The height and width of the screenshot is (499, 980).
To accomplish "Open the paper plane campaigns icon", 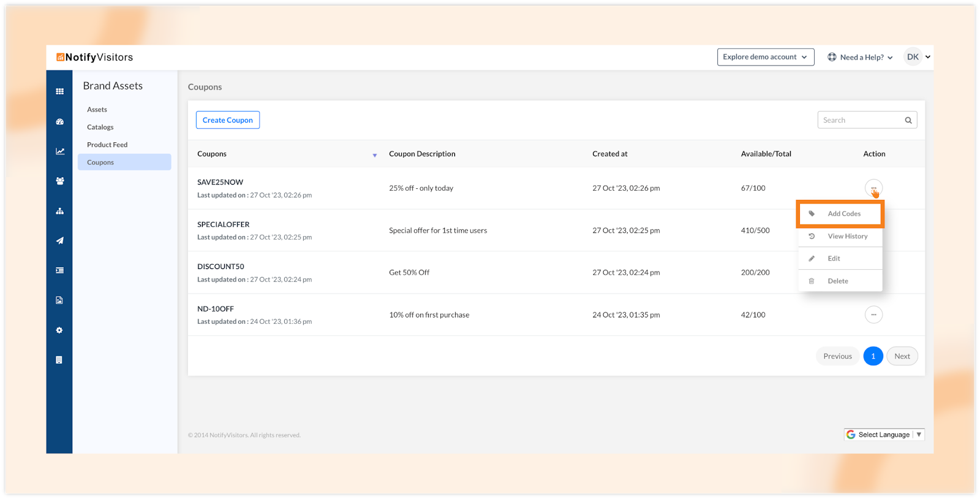I will pyautogui.click(x=59, y=240).
